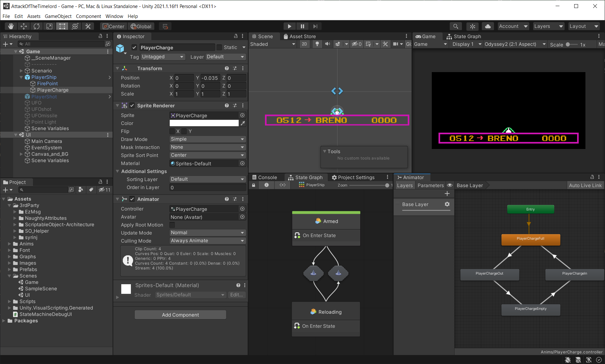605x364 pixels.
Task: Select the Rect tool
Action: 62,26
